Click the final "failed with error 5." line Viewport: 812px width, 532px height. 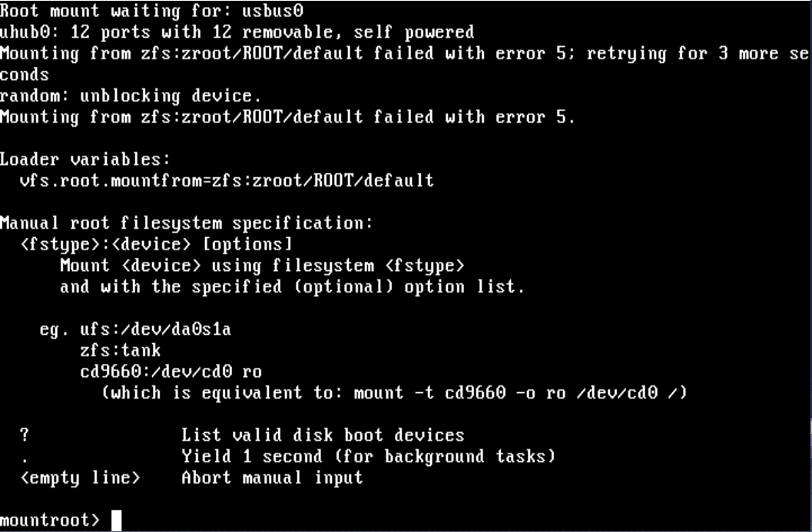[287, 117]
